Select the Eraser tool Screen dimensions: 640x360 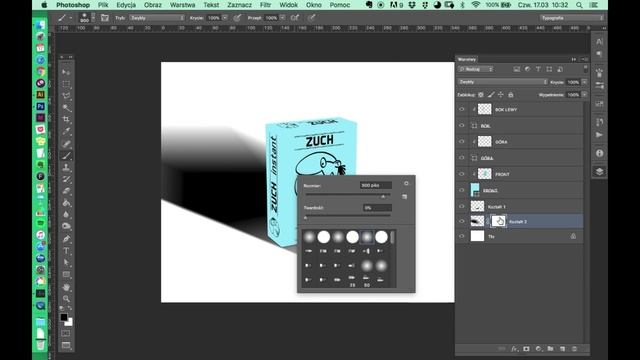click(x=66, y=191)
